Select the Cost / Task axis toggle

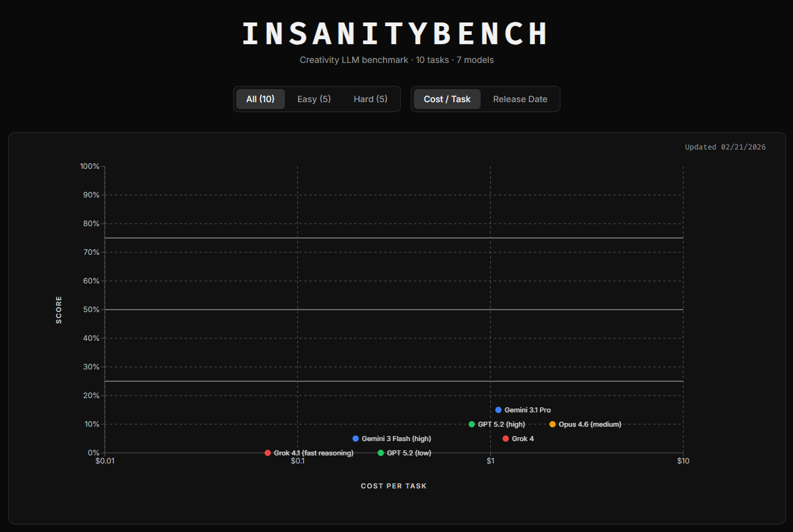click(447, 99)
